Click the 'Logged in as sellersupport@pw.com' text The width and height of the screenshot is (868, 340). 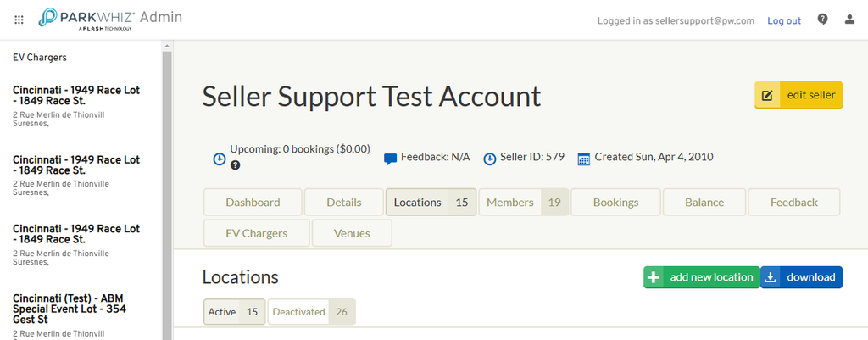(676, 21)
